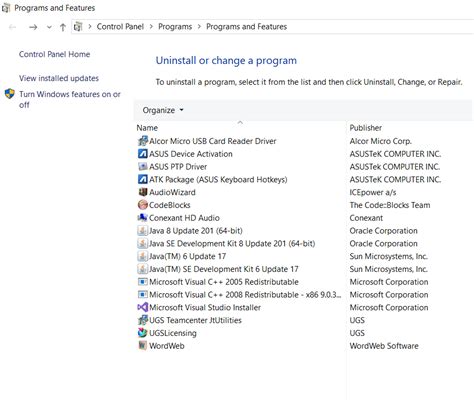
Task: Select Java 8 Update 201 (64-bit) entry
Action: pyautogui.click(x=196, y=230)
